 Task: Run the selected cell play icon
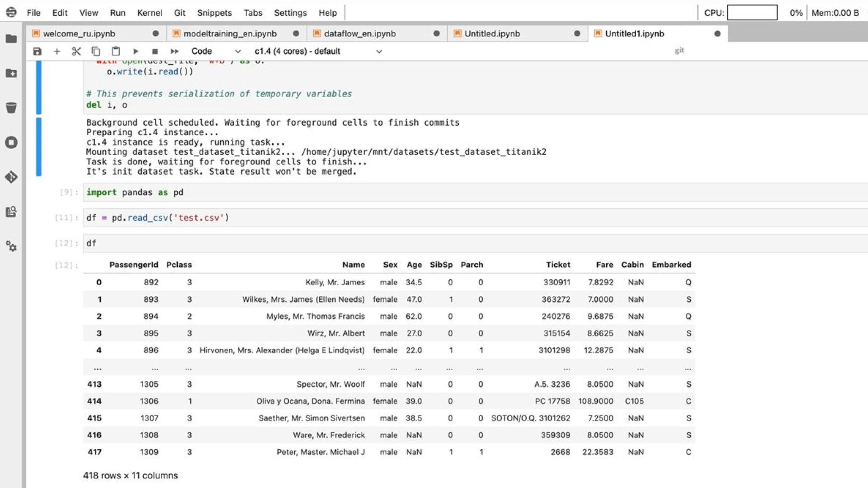[135, 51]
